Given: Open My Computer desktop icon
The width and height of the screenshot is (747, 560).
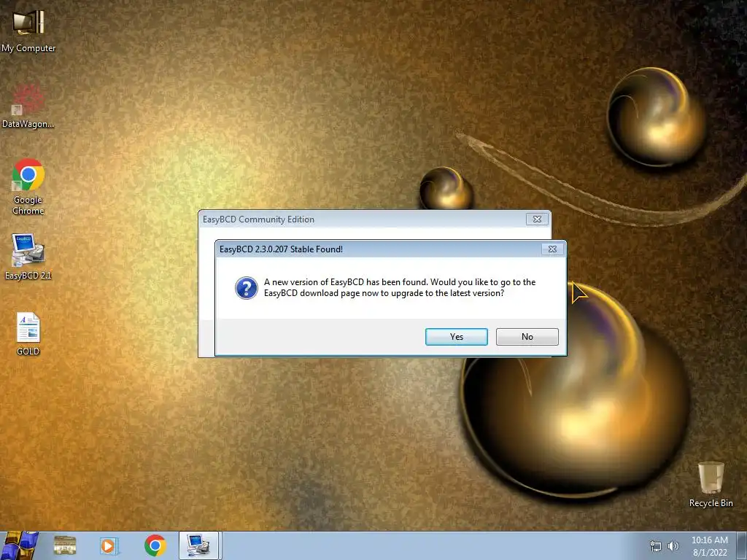Looking at the screenshot, I should [28, 31].
